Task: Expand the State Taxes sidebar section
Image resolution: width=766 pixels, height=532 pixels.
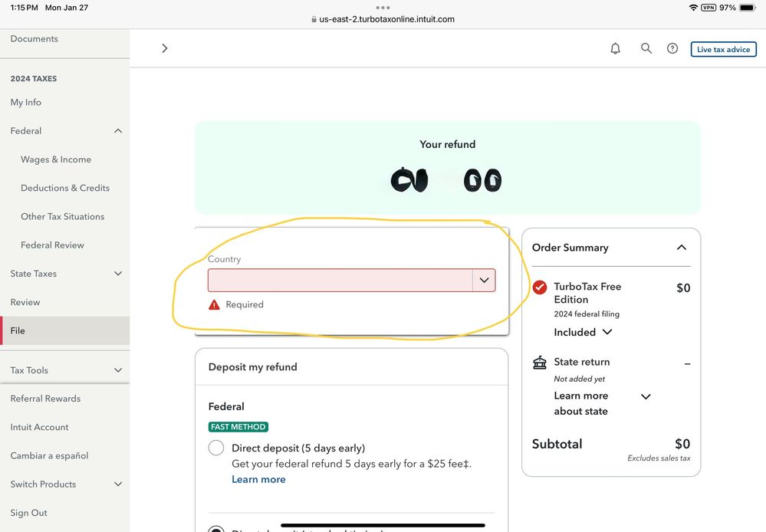Action: click(118, 274)
